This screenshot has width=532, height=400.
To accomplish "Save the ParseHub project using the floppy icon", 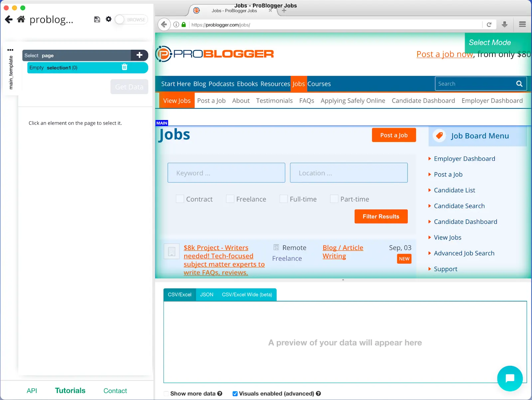I will click(x=97, y=19).
